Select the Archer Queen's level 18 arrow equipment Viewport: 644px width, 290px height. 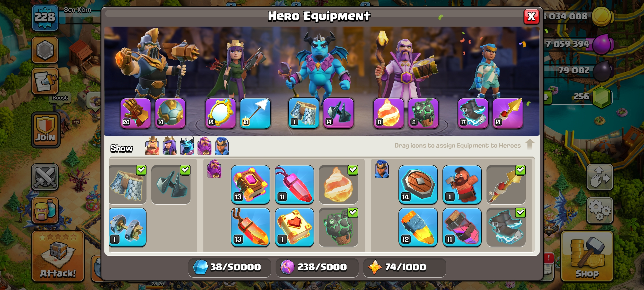[x=255, y=113]
